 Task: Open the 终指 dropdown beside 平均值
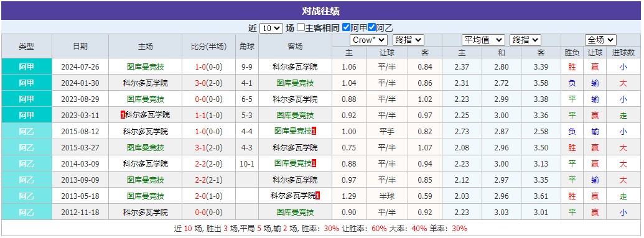(525, 40)
